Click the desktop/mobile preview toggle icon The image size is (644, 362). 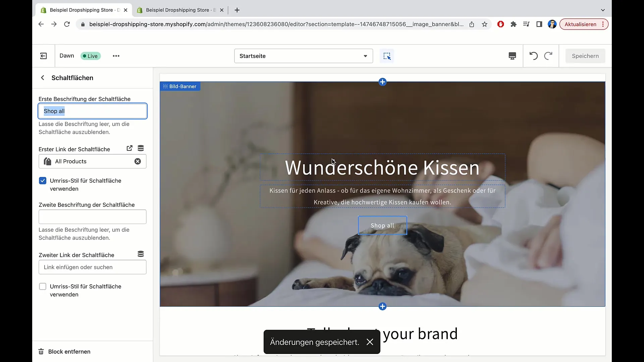[512, 56]
